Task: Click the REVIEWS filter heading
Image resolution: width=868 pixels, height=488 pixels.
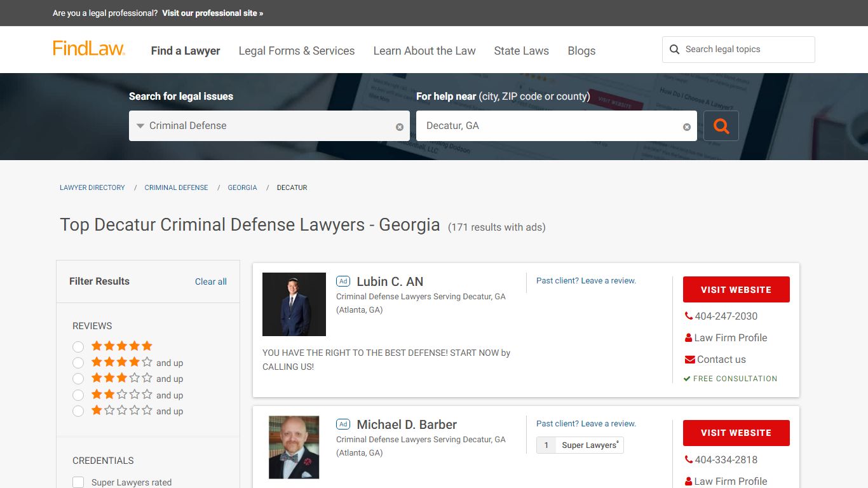Action: pyautogui.click(x=92, y=326)
